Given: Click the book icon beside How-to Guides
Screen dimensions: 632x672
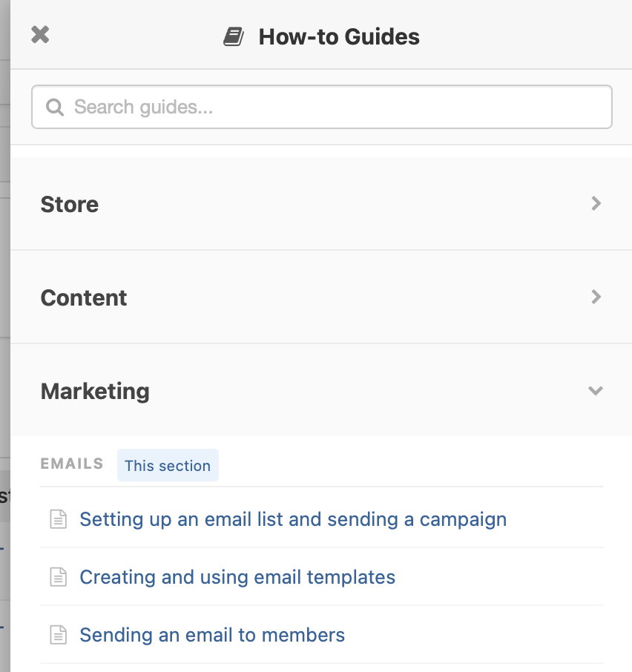Looking at the screenshot, I should click(x=234, y=37).
